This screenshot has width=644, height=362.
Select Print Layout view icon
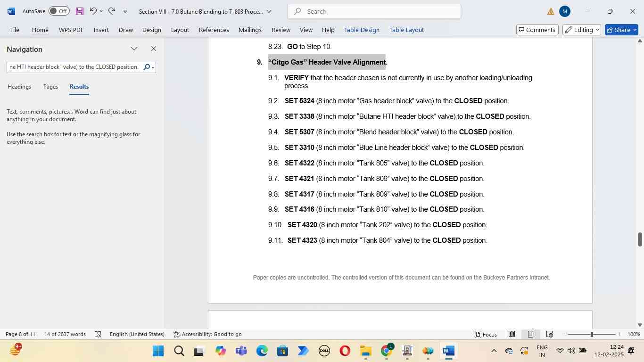tap(530, 334)
